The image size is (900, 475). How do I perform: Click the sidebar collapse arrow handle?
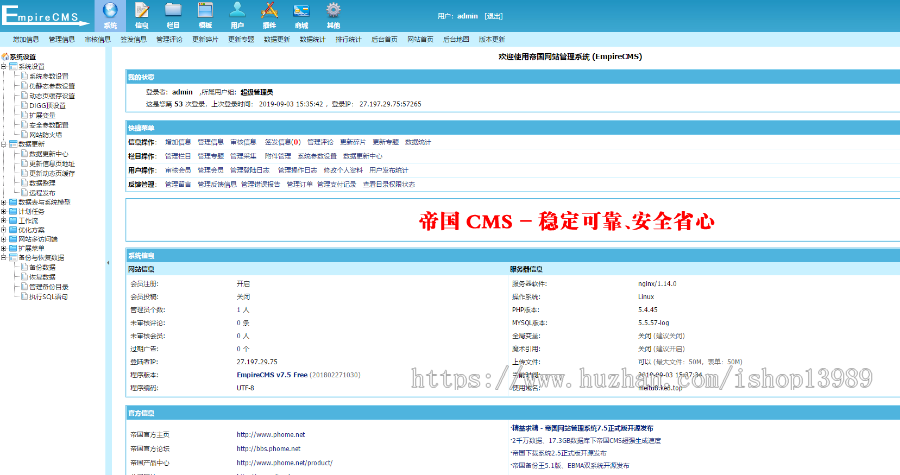pos(108,263)
